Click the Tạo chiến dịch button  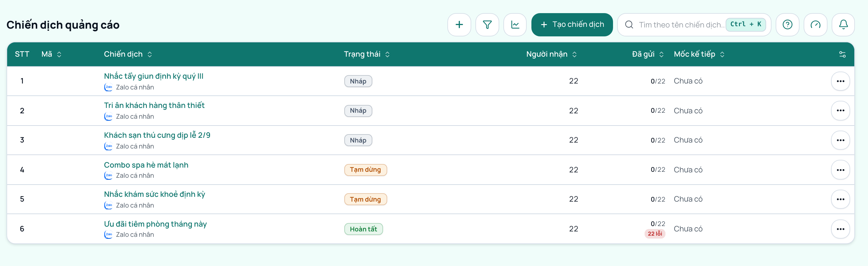pos(572,25)
